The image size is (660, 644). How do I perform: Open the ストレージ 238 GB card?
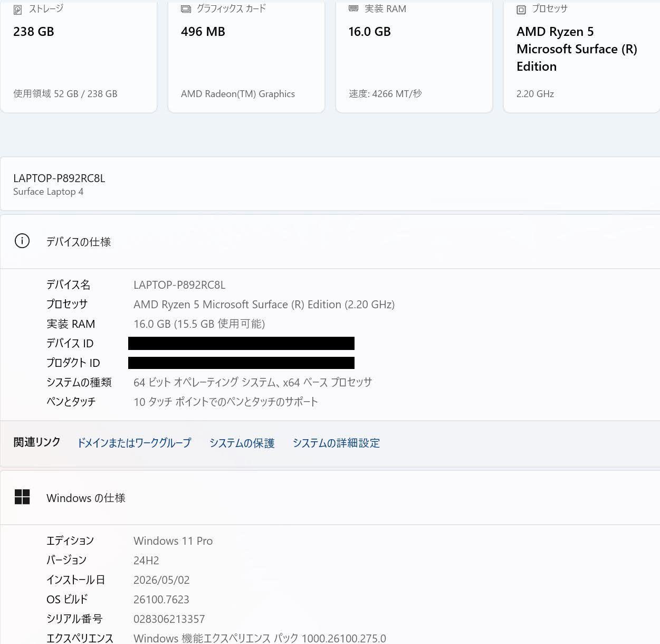pos(79,55)
